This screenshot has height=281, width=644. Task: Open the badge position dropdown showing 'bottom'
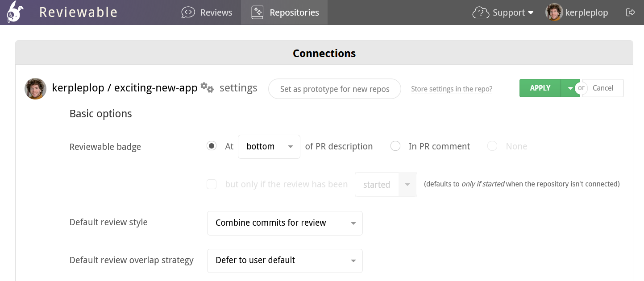click(x=269, y=146)
